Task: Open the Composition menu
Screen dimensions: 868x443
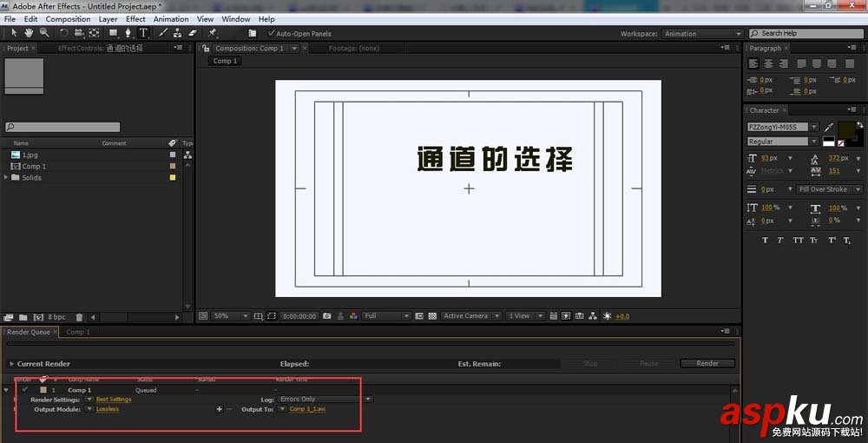Action: [68, 19]
